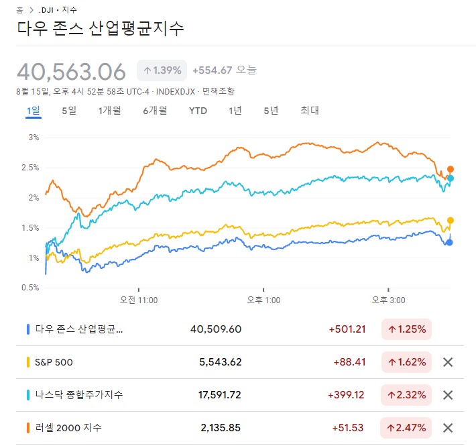Select the 1일 time range tab
Screen dimensions: 476x448
click(34, 111)
